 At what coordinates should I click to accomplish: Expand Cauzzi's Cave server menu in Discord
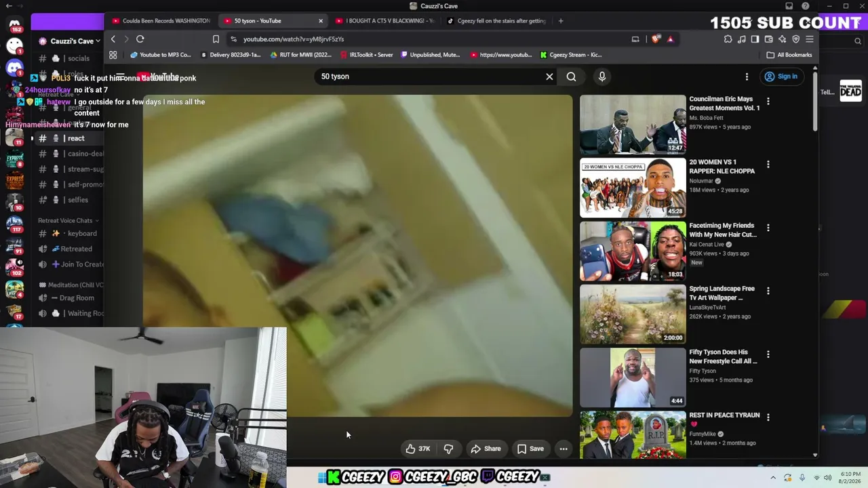tap(70, 41)
